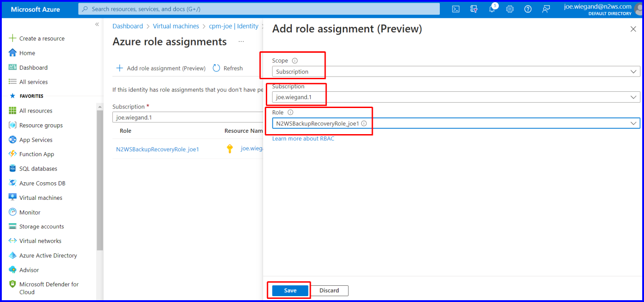Click the App Services globe icon
Screen dimensions: 644x302
(x=13, y=140)
